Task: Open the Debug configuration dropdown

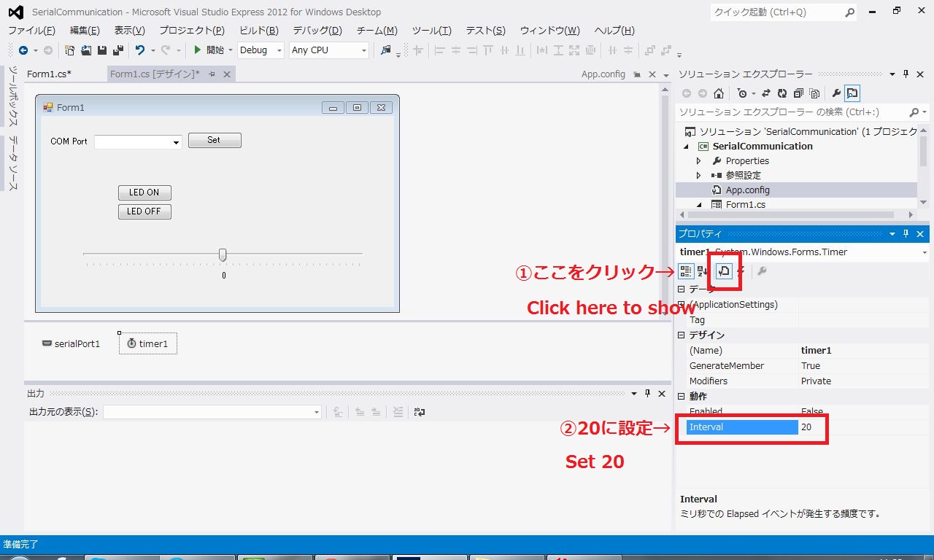Action: (260, 50)
